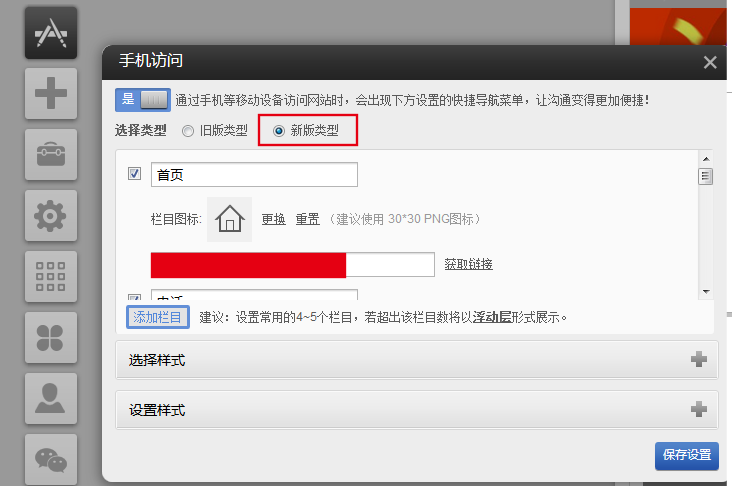Open the gear settings icon in sidebar

[50, 215]
